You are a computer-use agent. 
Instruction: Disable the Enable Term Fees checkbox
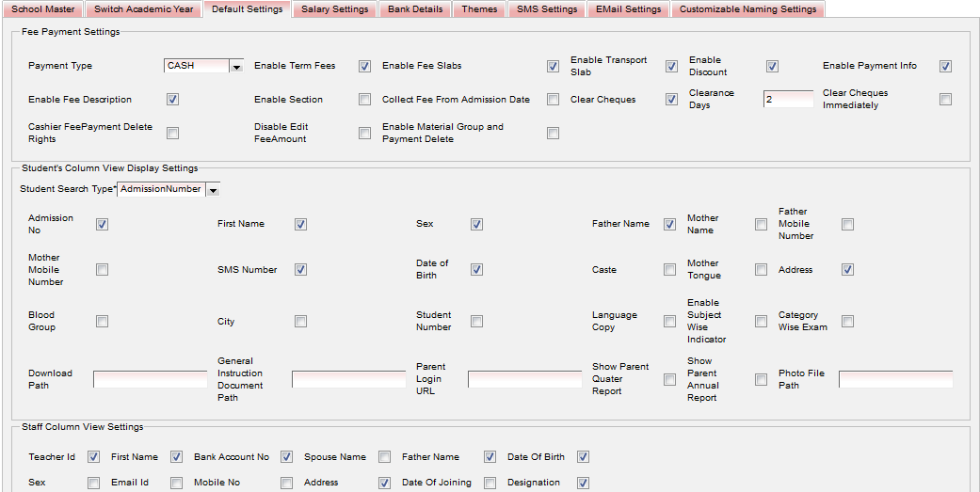tap(365, 67)
